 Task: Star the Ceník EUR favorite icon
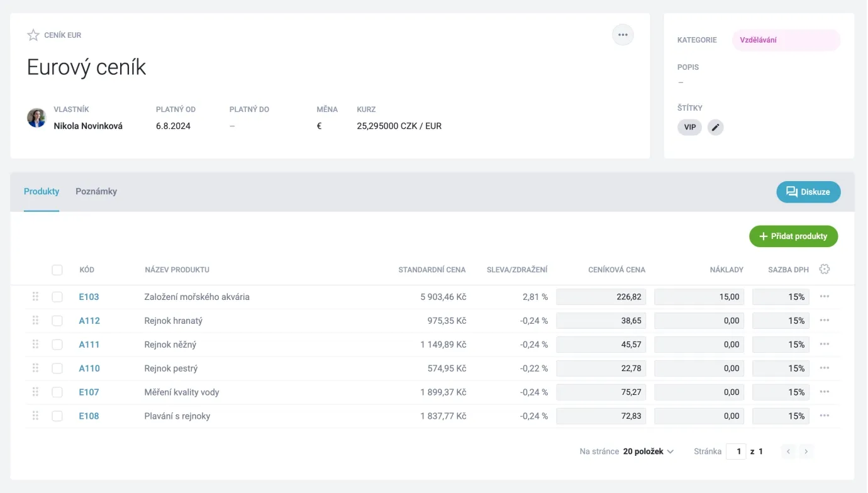33,35
